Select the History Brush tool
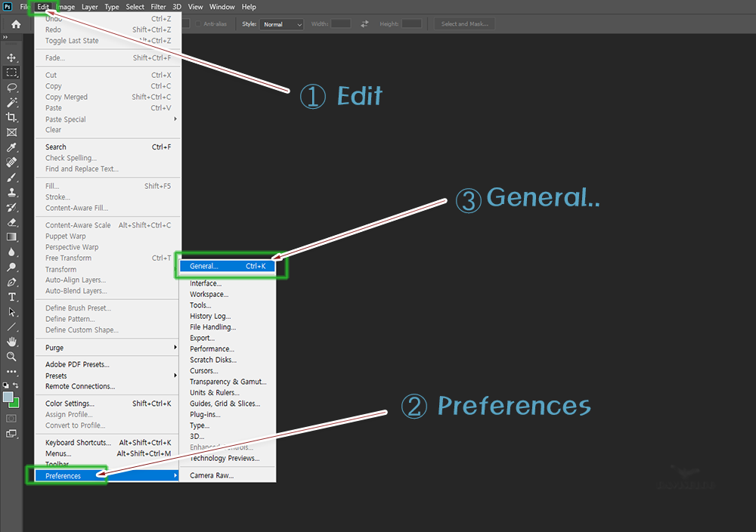The image size is (756, 532). [11, 207]
